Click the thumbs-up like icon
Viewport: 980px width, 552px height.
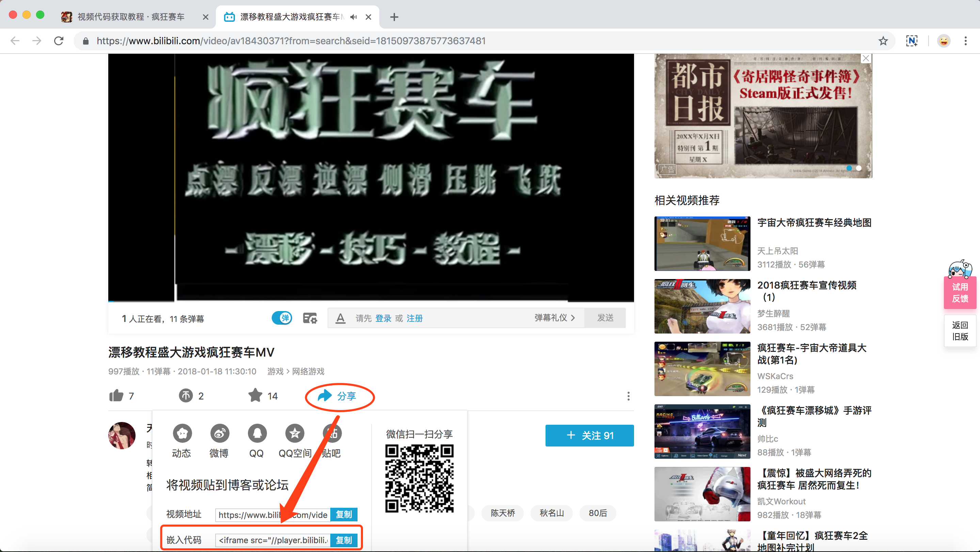[x=116, y=396]
